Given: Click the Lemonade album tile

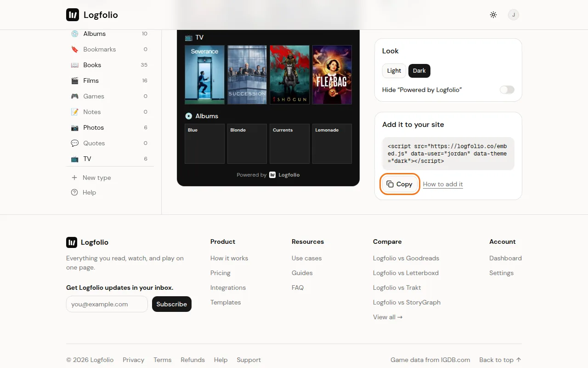Looking at the screenshot, I should pyautogui.click(x=332, y=144).
